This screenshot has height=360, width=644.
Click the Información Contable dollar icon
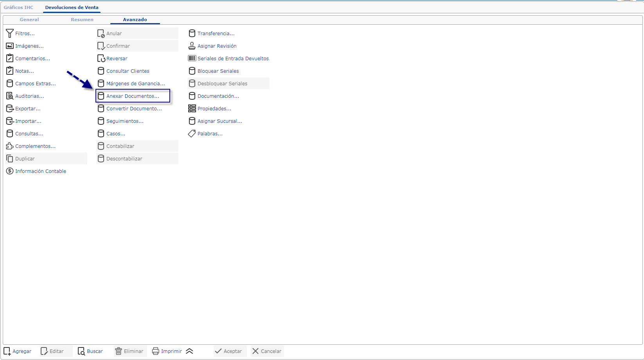(10, 171)
